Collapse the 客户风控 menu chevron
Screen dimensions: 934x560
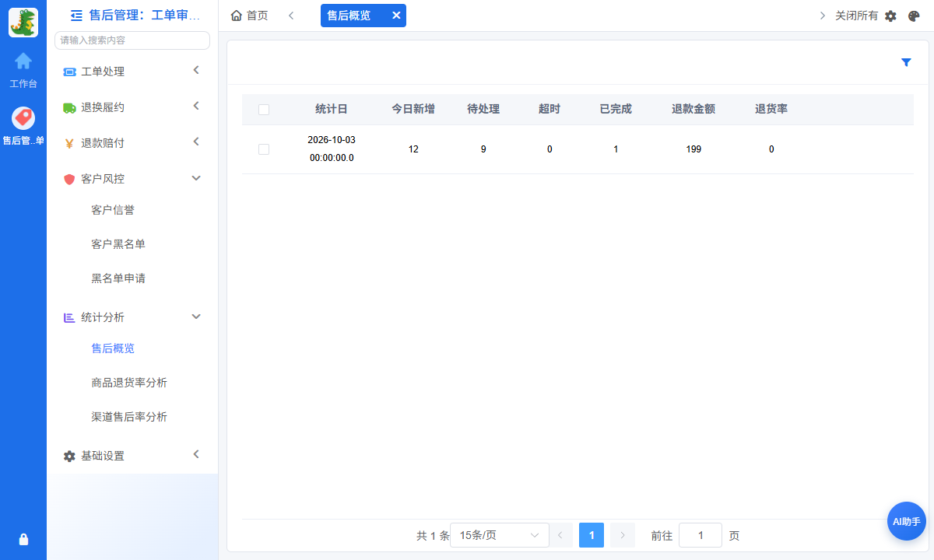196,178
